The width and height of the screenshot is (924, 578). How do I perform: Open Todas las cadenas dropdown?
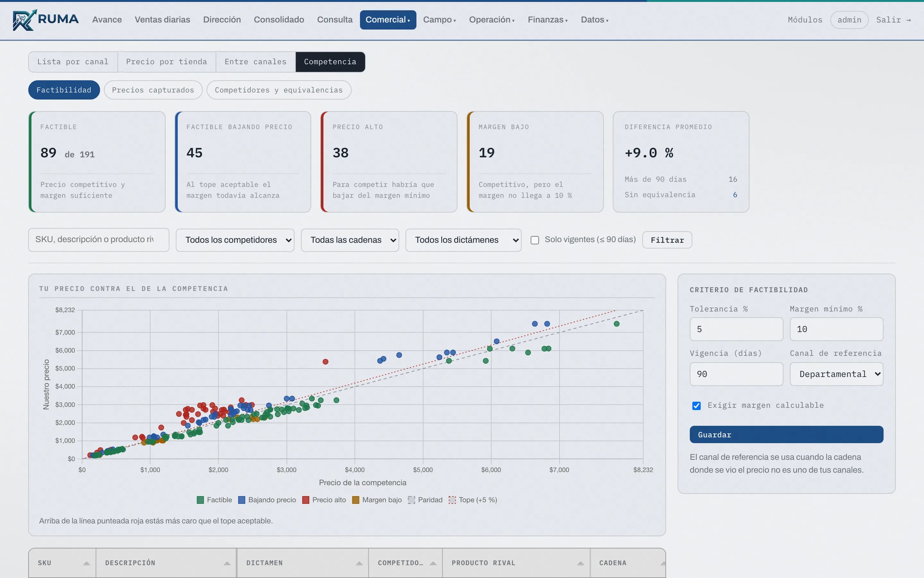(350, 240)
